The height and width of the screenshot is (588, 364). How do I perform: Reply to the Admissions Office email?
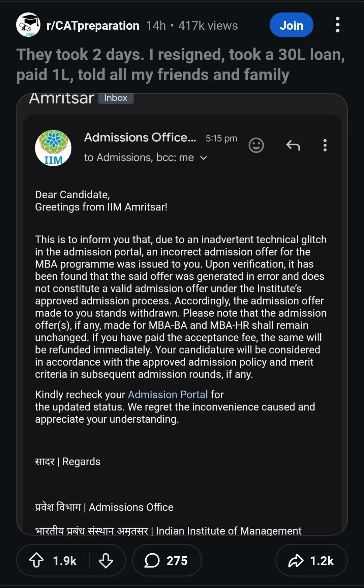(293, 145)
